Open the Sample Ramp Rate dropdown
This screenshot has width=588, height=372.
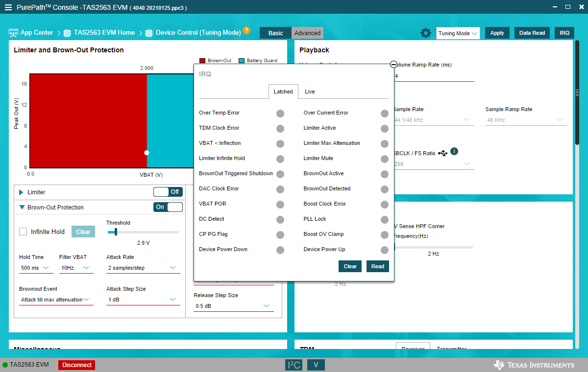coord(526,120)
